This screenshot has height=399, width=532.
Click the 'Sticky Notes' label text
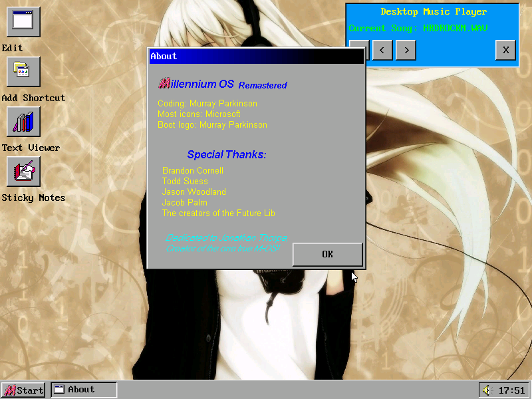tap(33, 198)
